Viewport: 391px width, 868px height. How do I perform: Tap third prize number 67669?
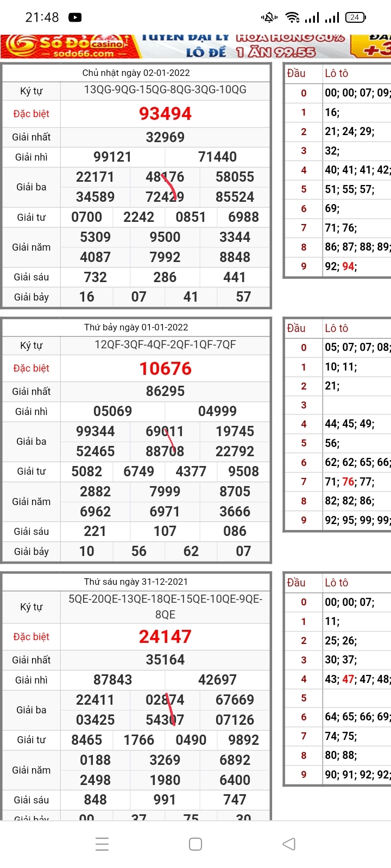tap(235, 700)
